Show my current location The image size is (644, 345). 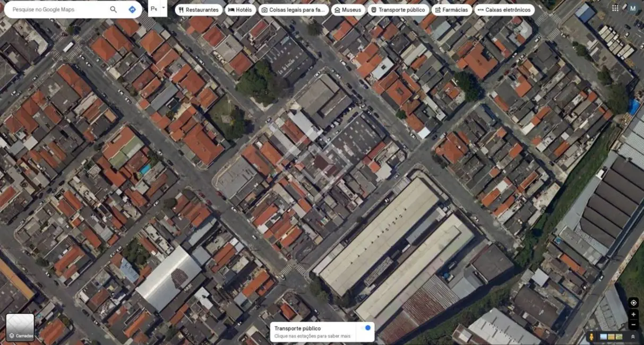coord(633,303)
